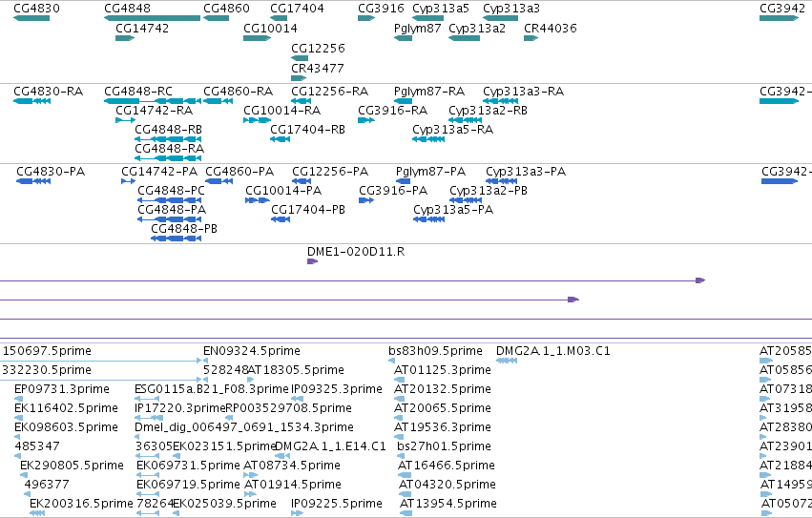Viewport: 812px width, 518px height.
Task: Select the EP09731.3prime EST label
Action: pos(62,389)
